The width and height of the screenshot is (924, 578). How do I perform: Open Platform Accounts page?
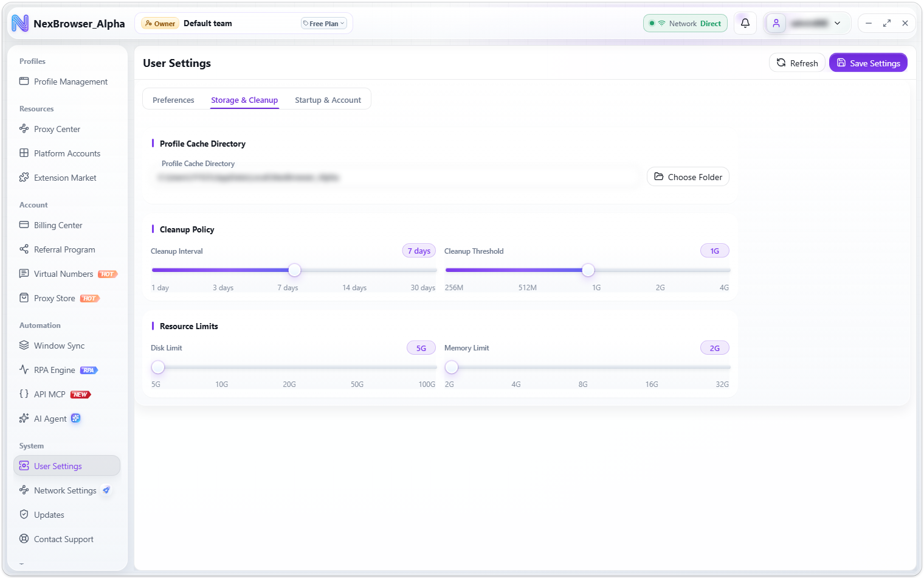point(67,153)
